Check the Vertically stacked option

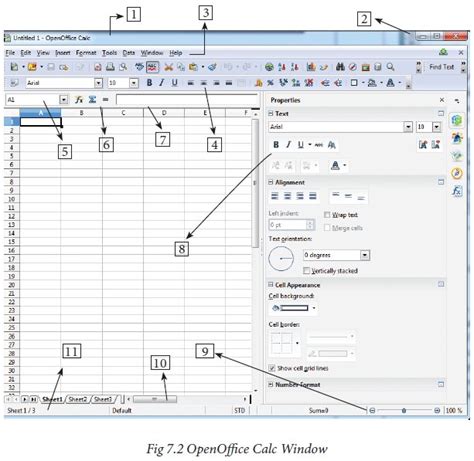[306, 271]
